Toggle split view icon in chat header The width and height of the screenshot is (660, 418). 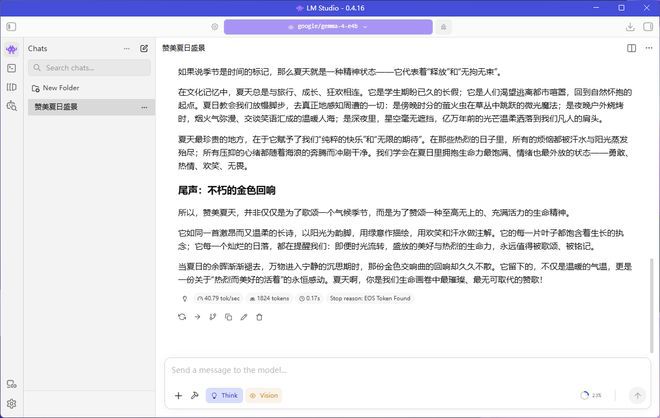631,48
